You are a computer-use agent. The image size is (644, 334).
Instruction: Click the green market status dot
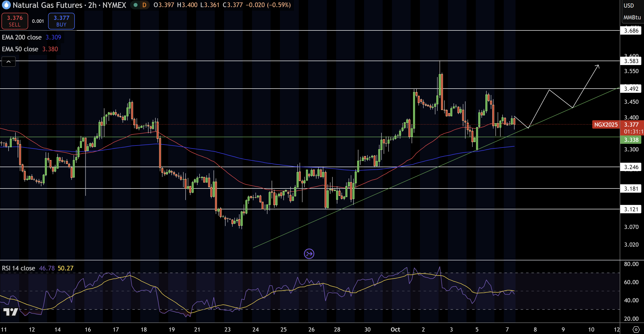click(x=136, y=5)
